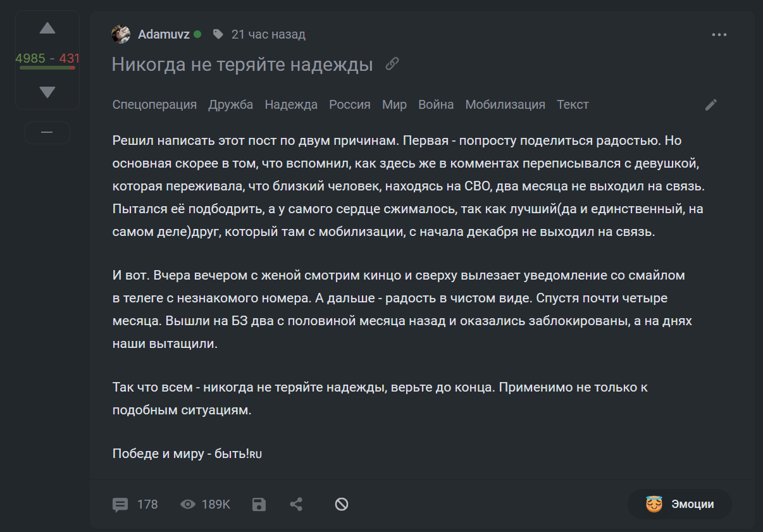Edit tags with the pencil icon
This screenshot has height=532, width=763.
click(711, 105)
